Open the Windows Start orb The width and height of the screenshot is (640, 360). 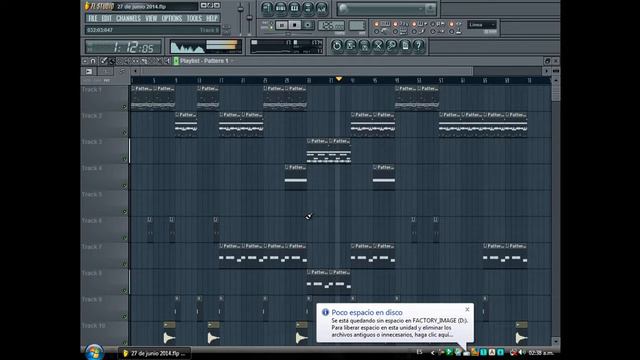click(x=94, y=353)
